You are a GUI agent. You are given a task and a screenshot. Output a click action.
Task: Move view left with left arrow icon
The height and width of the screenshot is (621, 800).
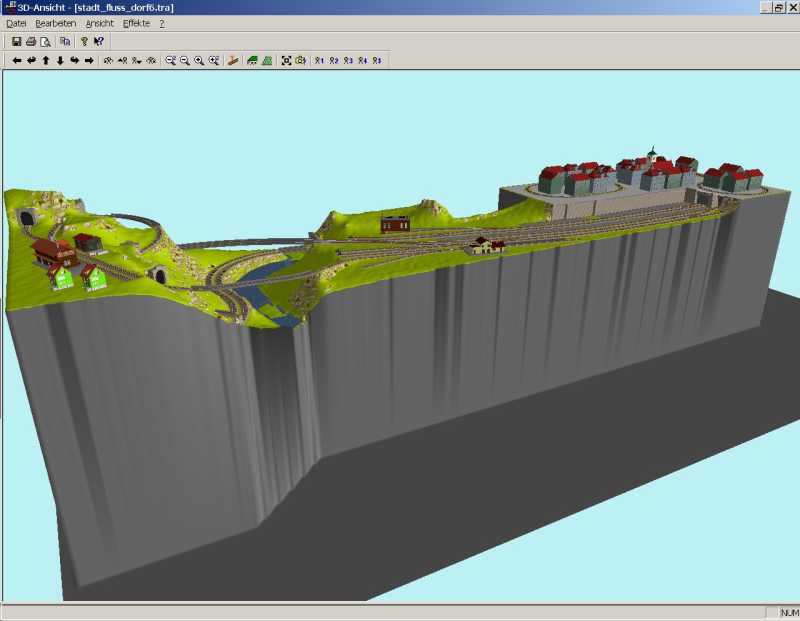[x=17, y=61]
